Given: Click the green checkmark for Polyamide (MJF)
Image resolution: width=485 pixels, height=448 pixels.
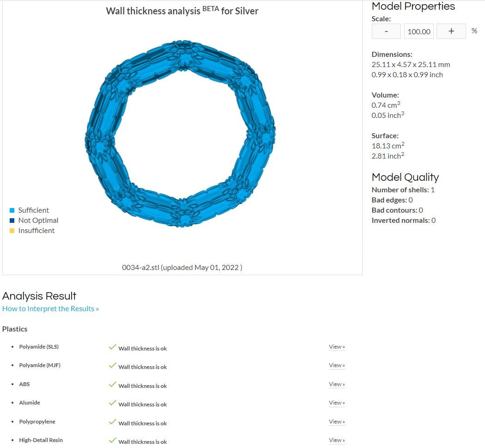Looking at the screenshot, I should tap(112, 365).
